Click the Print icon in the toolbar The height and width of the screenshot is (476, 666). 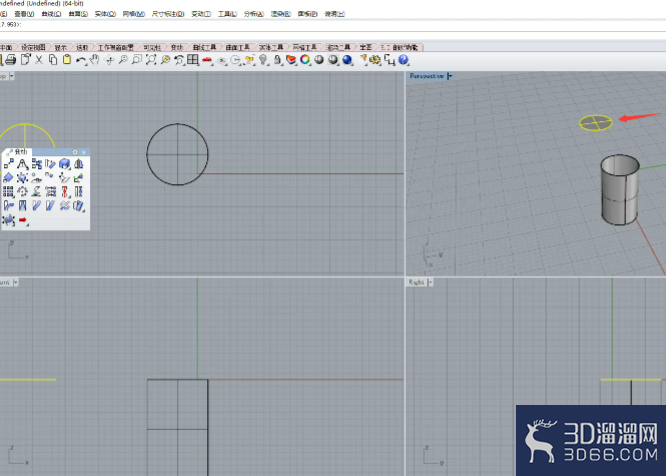(10, 60)
